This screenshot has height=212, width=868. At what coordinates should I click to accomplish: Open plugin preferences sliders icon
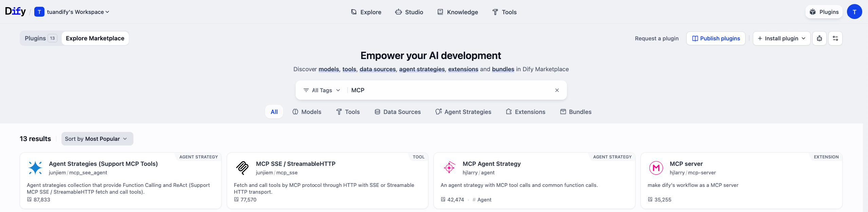click(835, 38)
